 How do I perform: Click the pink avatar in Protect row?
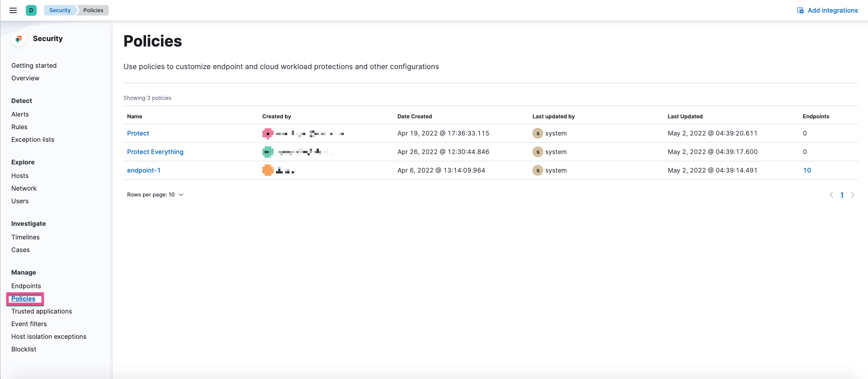tap(268, 134)
